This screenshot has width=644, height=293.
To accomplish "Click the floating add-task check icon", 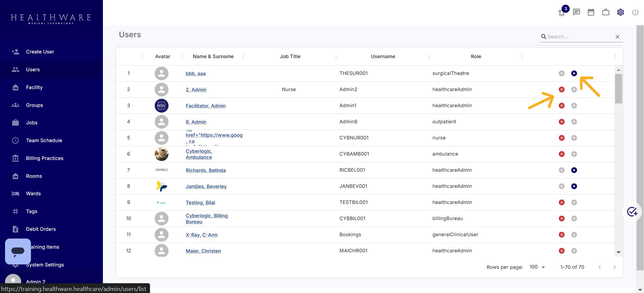I will (x=632, y=212).
